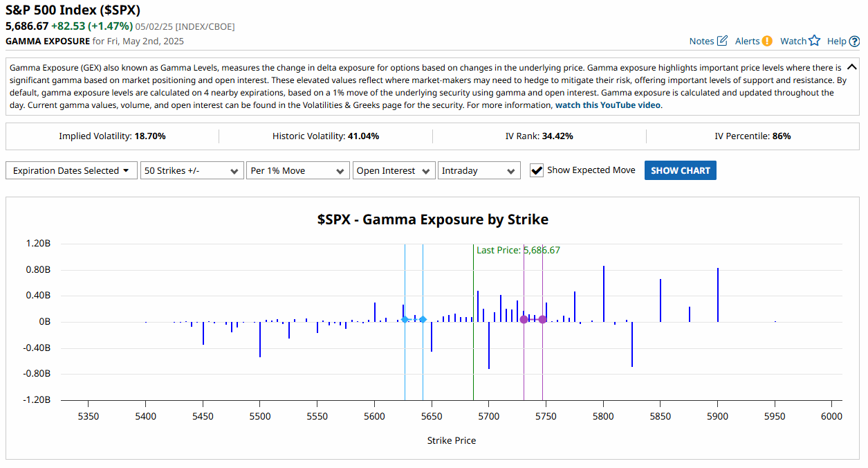Click the tall positive bar at strike 5900
This screenshot has height=468, width=868.
(718, 295)
